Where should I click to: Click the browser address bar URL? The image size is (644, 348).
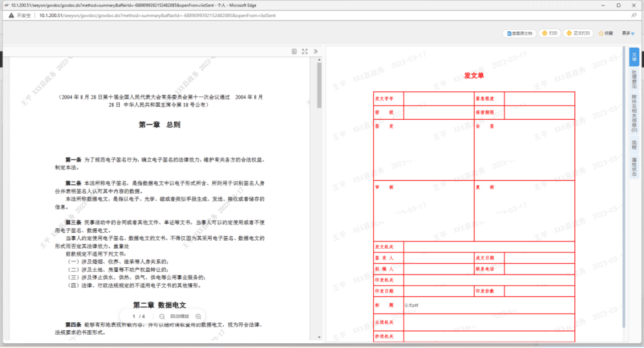click(x=158, y=16)
